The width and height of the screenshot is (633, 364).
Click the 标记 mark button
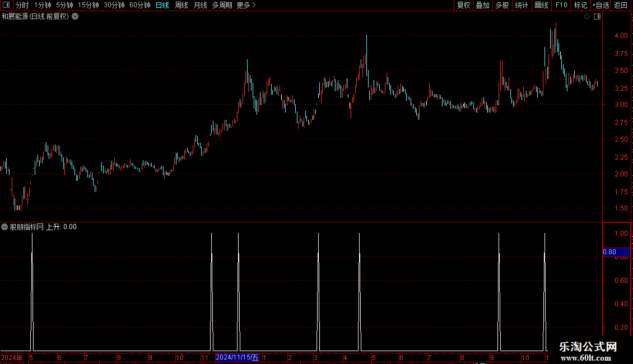580,5
